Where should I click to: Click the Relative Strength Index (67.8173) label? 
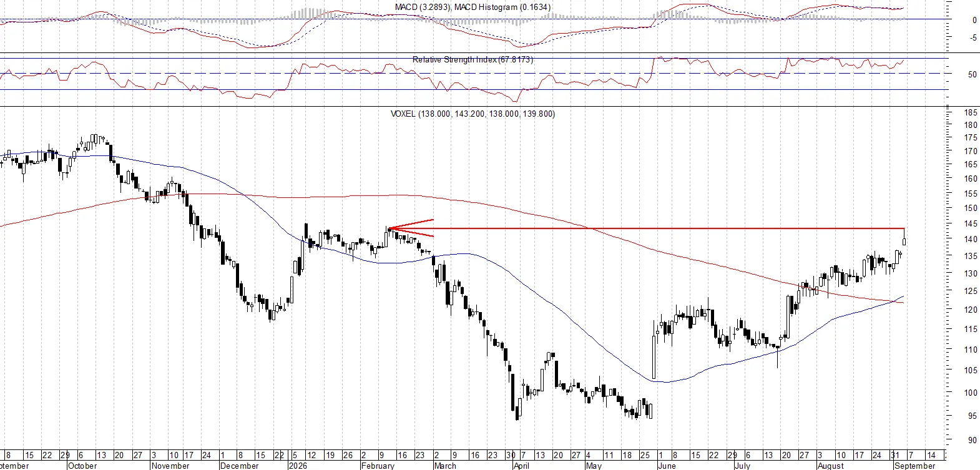pos(473,59)
